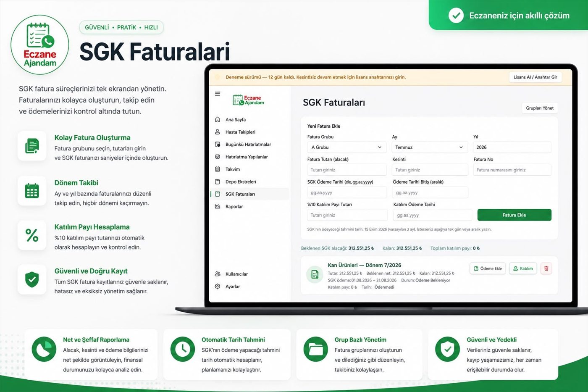
Task: Click the clock icon of Otomatik Tarih Tahmini
Action: tap(183, 349)
